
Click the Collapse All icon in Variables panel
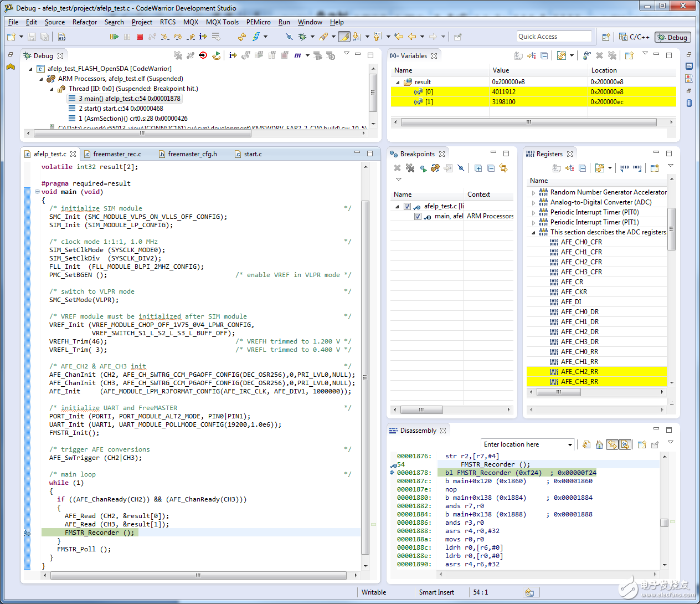[x=544, y=55]
